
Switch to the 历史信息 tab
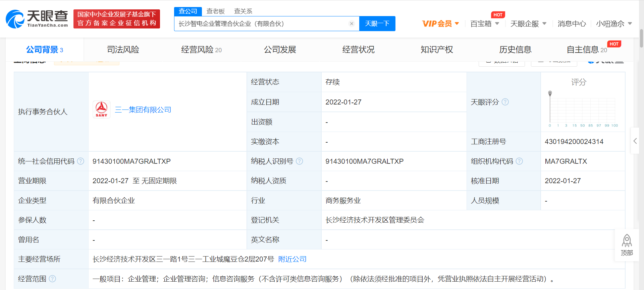point(515,50)
